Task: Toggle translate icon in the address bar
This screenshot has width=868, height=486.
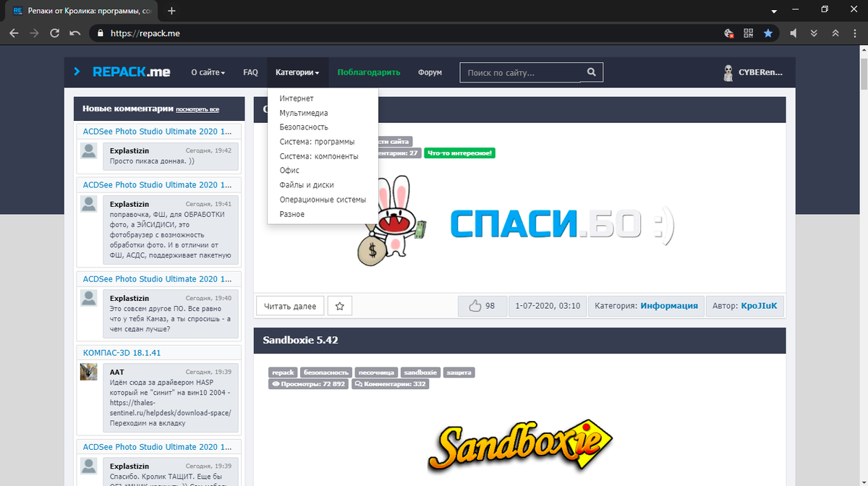Action: 728,33
